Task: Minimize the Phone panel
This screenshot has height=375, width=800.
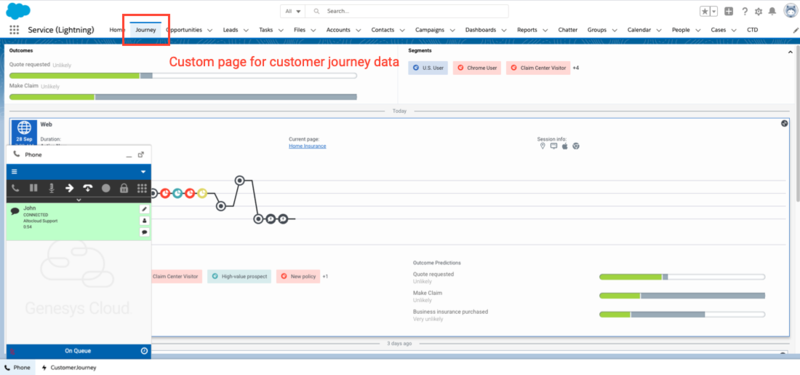Action: [129, 156]
